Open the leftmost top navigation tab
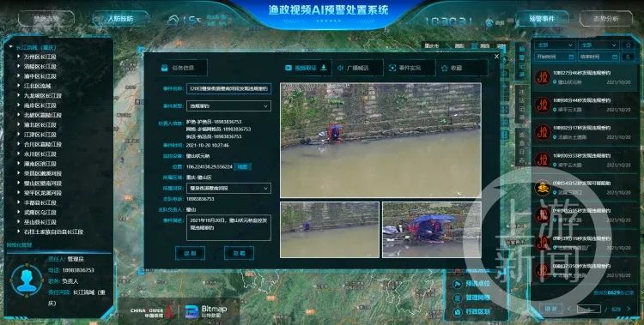The height and width of the screenshot is (325, 644). coord(46,19)
